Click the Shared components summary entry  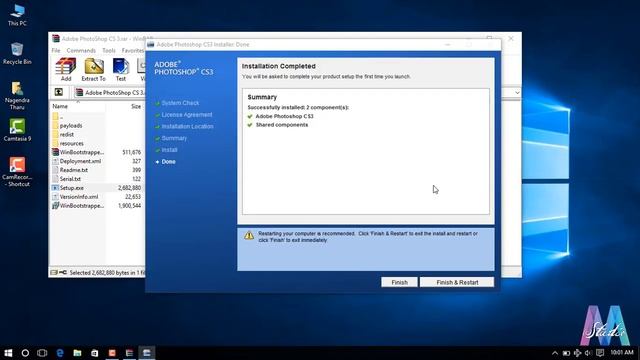click(x=282, y=125)
